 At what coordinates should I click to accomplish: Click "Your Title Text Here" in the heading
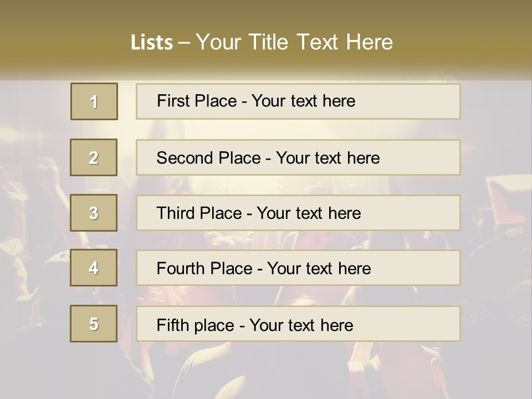pos(294,42)
